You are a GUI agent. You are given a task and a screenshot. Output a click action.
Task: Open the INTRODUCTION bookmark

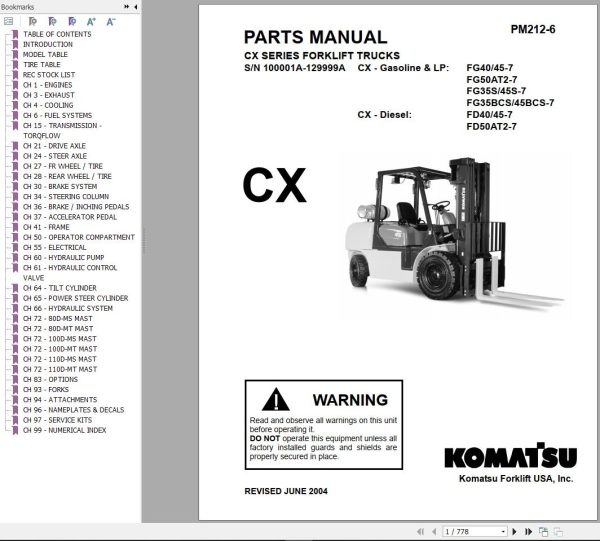click(x=47, y=44)
